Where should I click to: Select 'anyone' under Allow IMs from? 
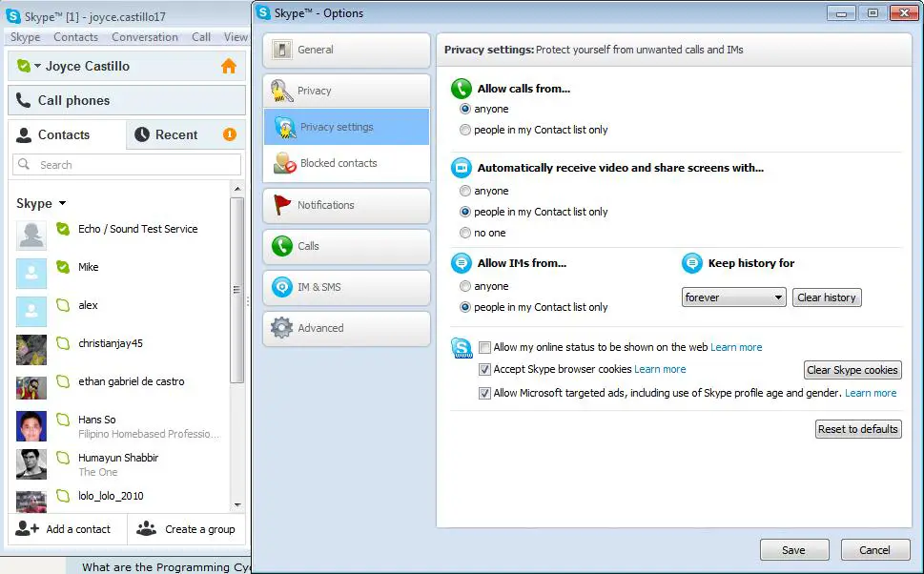[465, 286]
